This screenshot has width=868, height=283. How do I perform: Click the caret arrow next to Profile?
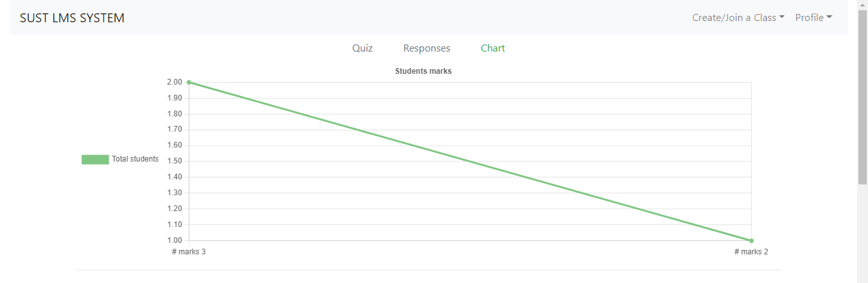pyautogui.click(x=829, y=18)
